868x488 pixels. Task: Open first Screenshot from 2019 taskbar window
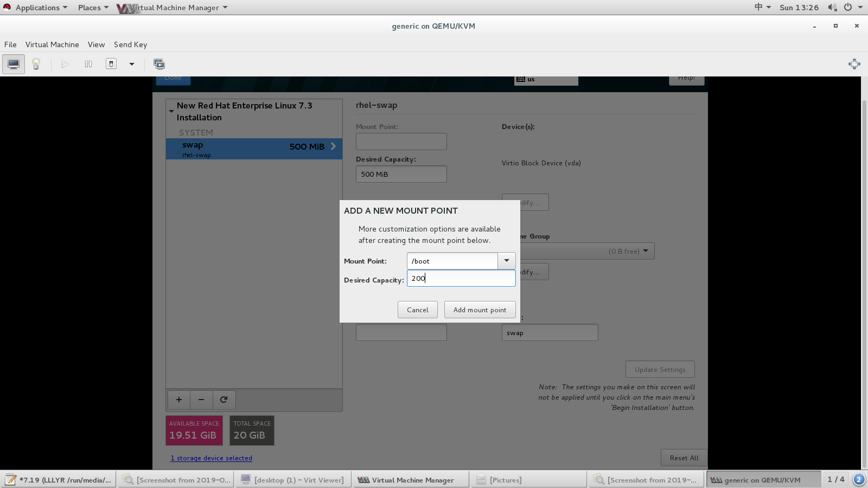(176, 480)
